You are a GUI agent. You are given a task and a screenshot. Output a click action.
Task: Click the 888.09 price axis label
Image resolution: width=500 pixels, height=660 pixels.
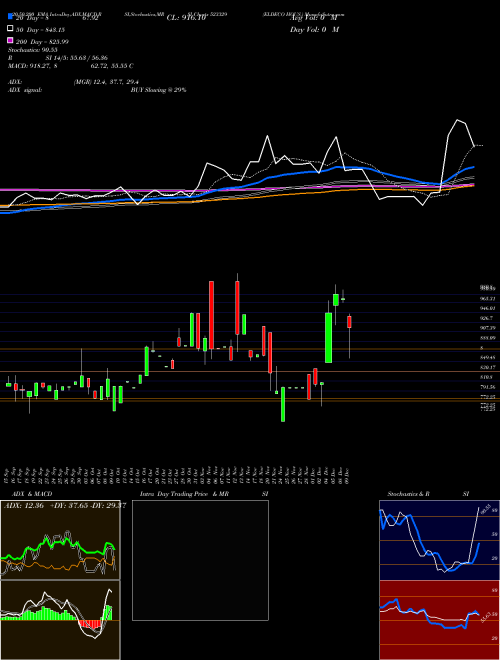(x=487, y=338)
